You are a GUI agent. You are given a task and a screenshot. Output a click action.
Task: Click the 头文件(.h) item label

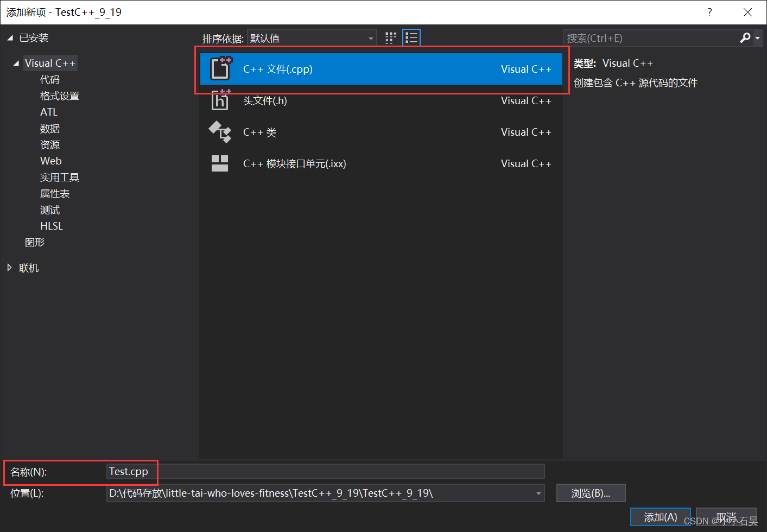coord(265,100)
